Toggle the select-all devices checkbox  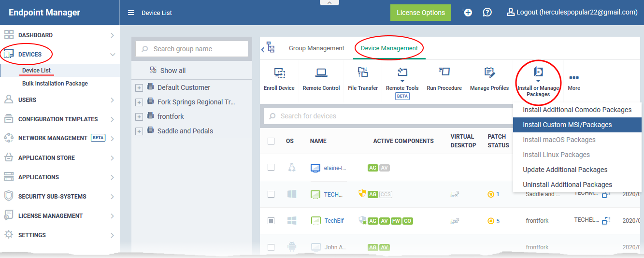click(x=271, y=141)
